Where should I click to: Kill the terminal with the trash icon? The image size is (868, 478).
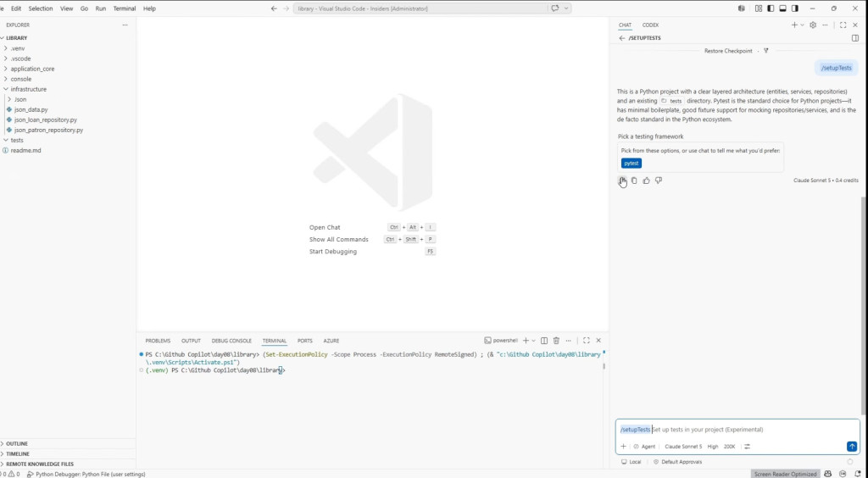556,341
